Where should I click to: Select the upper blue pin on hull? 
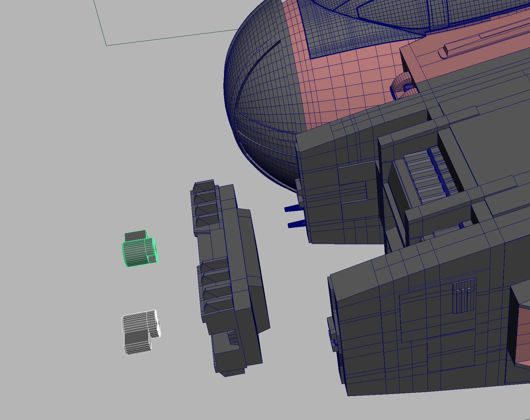point(294,208)
